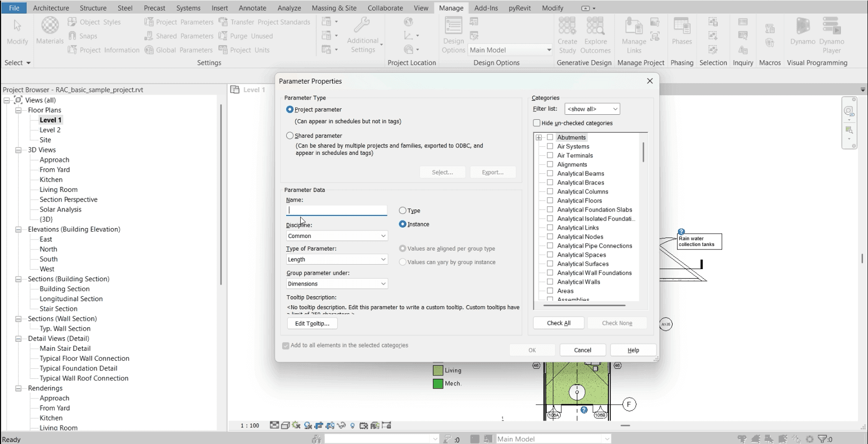Select the Instance radio button

tap(402, 224)
